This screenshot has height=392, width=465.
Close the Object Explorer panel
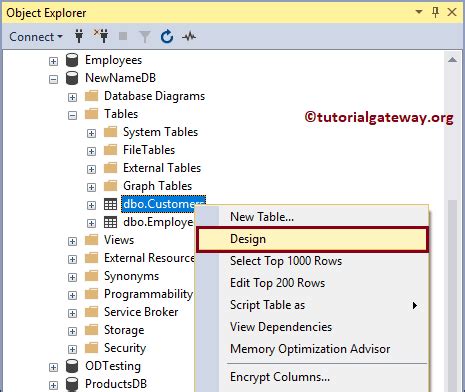[452, 12]
